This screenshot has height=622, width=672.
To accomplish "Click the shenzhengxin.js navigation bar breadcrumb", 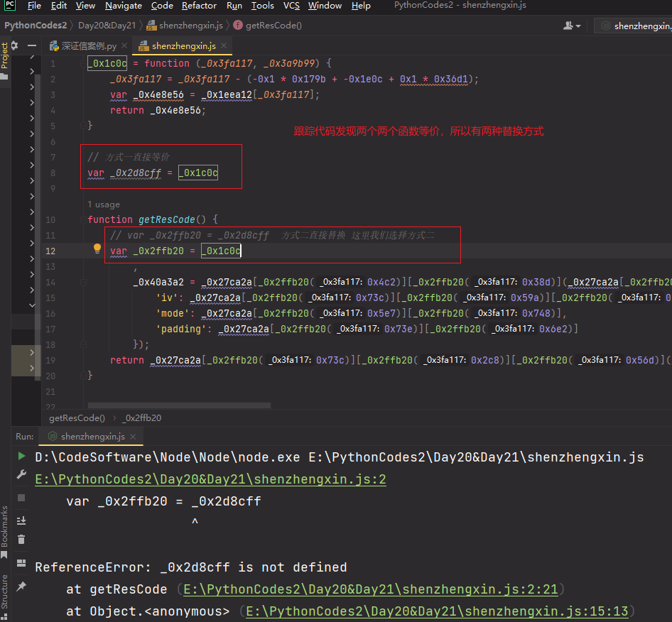I will (x=185, y=26).
